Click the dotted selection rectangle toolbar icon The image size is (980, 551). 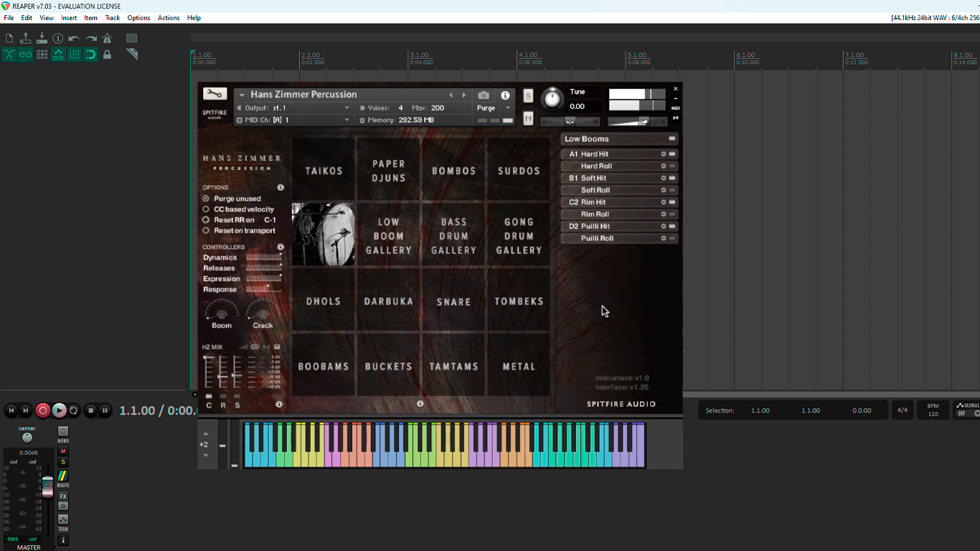[132, 38]
